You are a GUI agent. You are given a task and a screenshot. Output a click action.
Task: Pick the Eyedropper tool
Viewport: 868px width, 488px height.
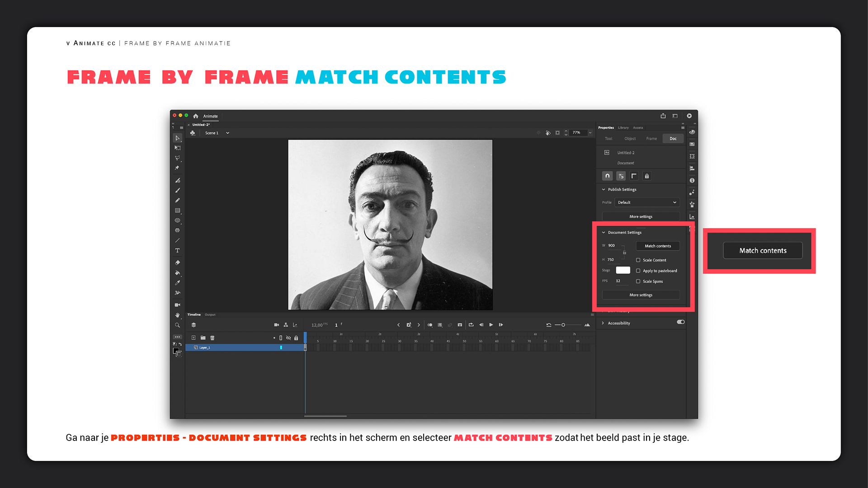pos(177,283)
